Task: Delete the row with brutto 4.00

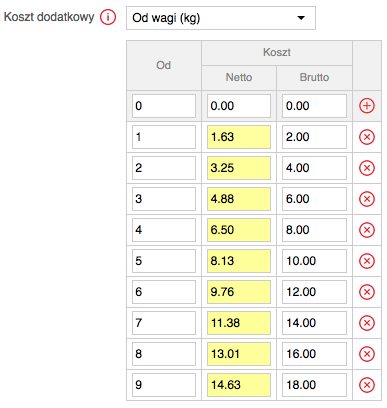Action: point(367,168)
